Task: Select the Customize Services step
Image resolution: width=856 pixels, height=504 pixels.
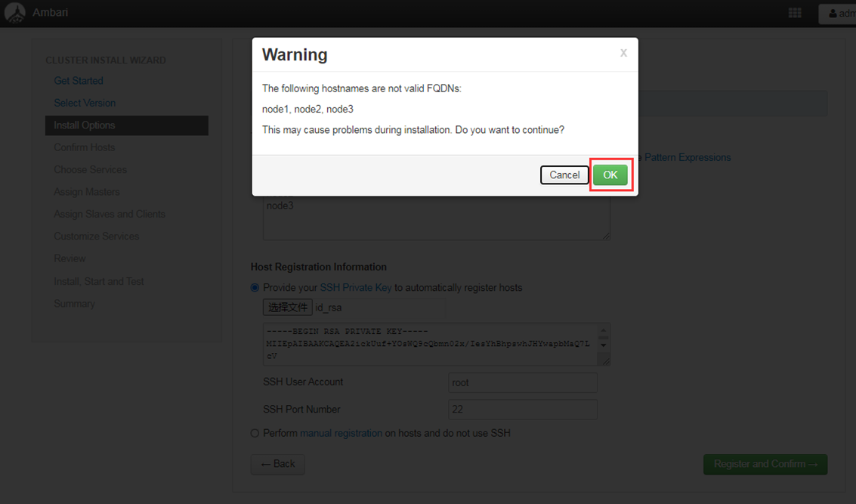Action: click(96, 237)
